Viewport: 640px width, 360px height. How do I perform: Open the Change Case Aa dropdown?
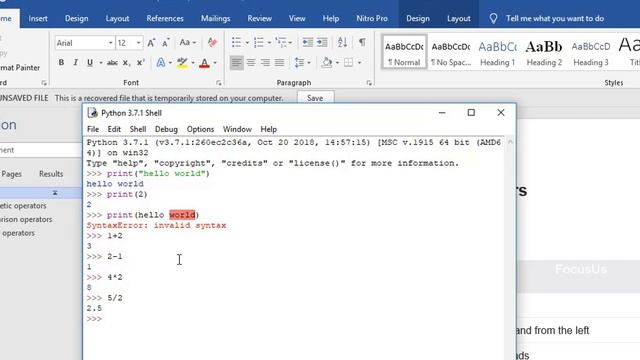click(x=187, y=42)
